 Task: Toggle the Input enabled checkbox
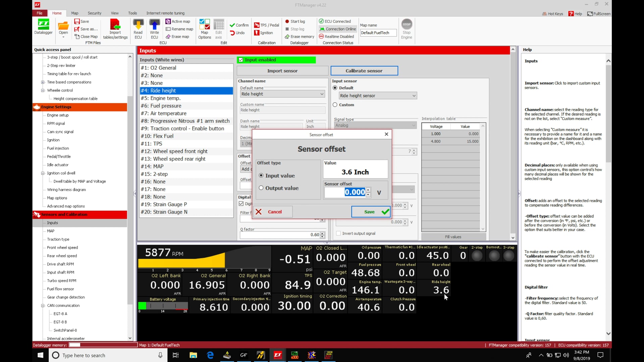click(241, 60)
